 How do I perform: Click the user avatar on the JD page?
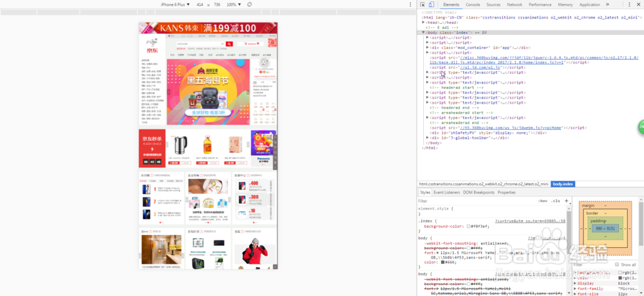click(265, 64)
